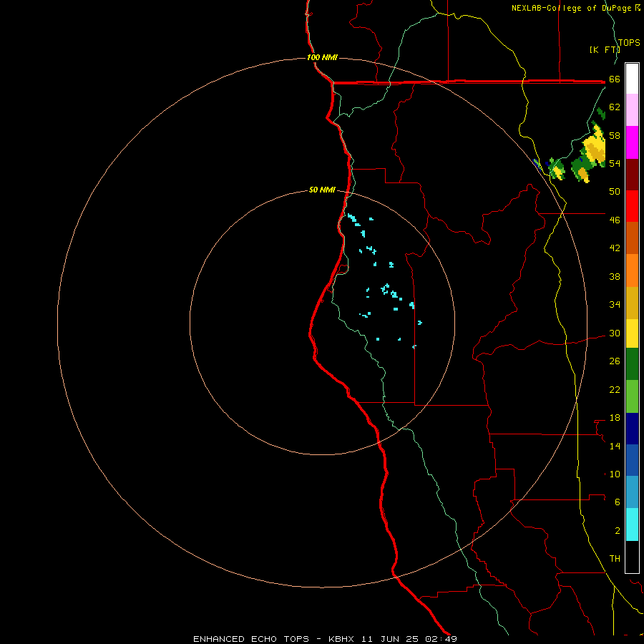The image size is (644, 644).
Task: Click the NEXLAB-College of DuPage label
Action: coord(571,8)
